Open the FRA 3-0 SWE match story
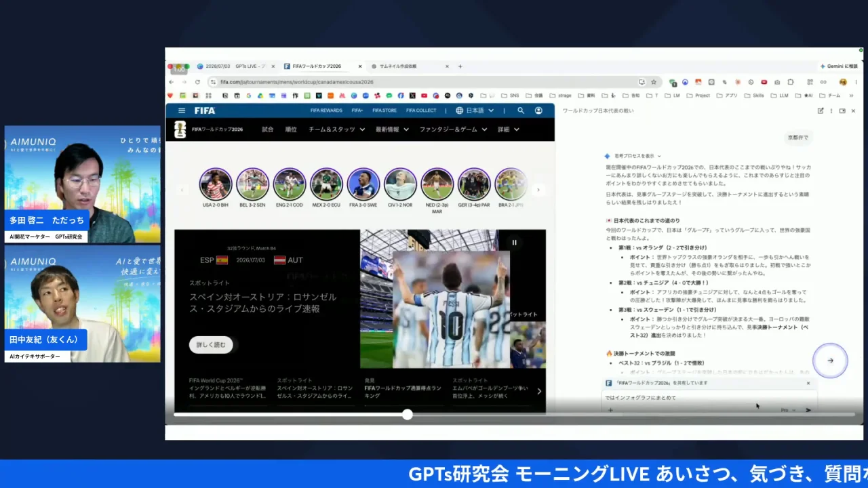Viewport: 868px width, 488px height. pyautogui.click(x=363, y=188)
